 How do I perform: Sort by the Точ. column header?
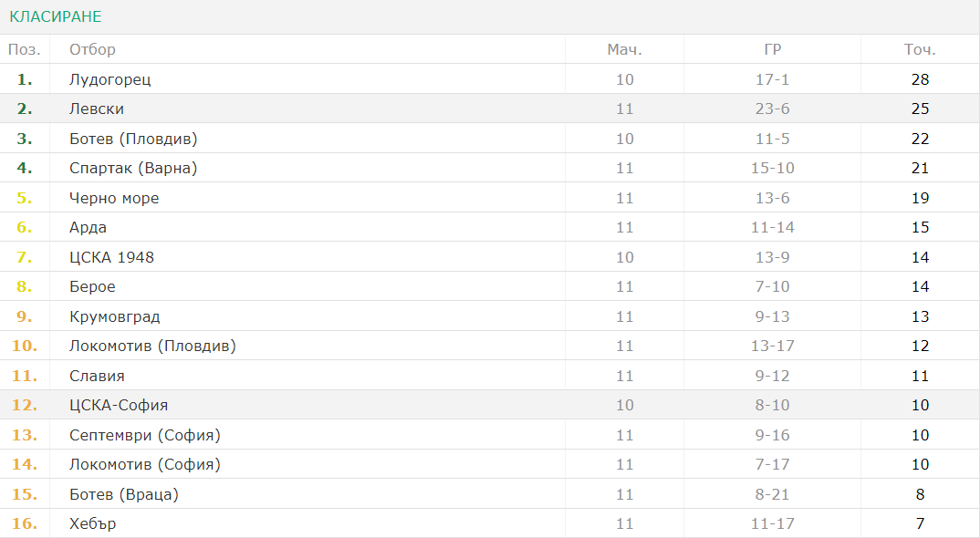point(920,49)
